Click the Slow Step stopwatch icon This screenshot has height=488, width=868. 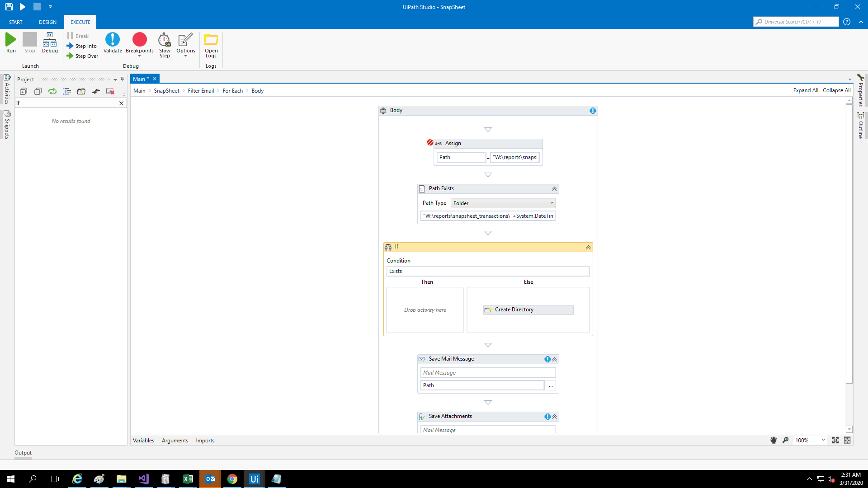click(x=165, y=40)
